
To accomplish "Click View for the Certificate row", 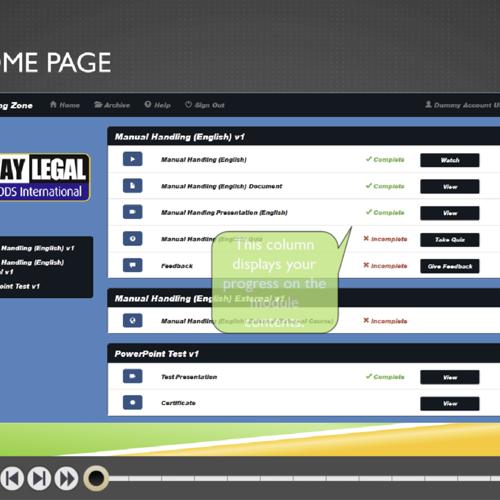I will click(x=450, y=404).
